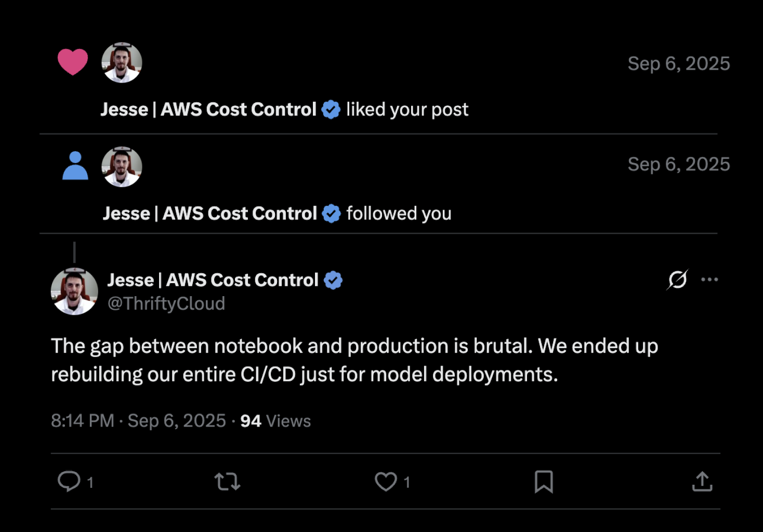Click the verified badge next to Jesse's name

[334, 280]
